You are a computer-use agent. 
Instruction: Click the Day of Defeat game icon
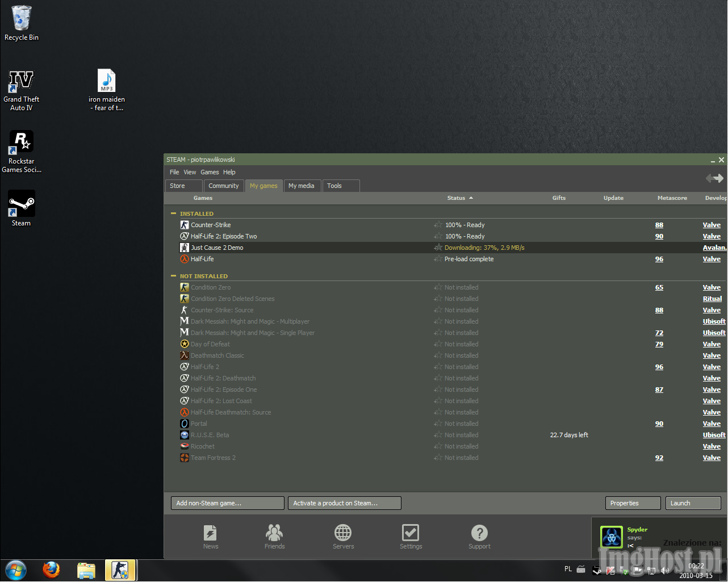click(x=185, y=344)
